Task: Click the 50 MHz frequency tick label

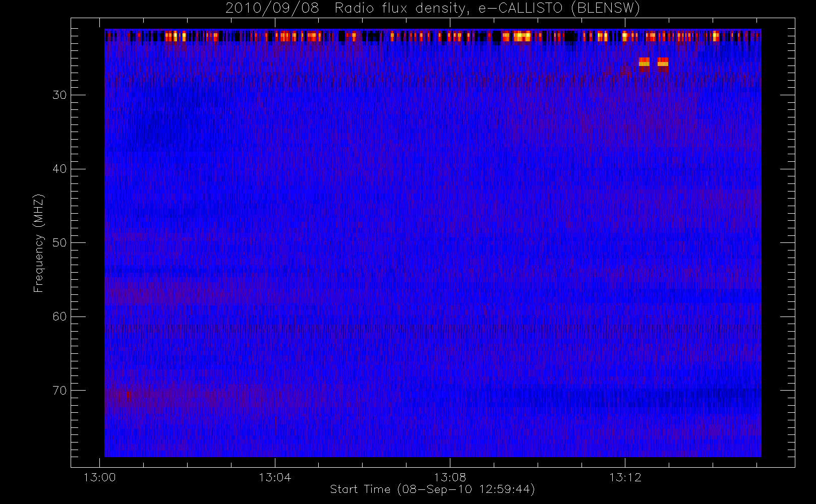Action: point(60,243)
